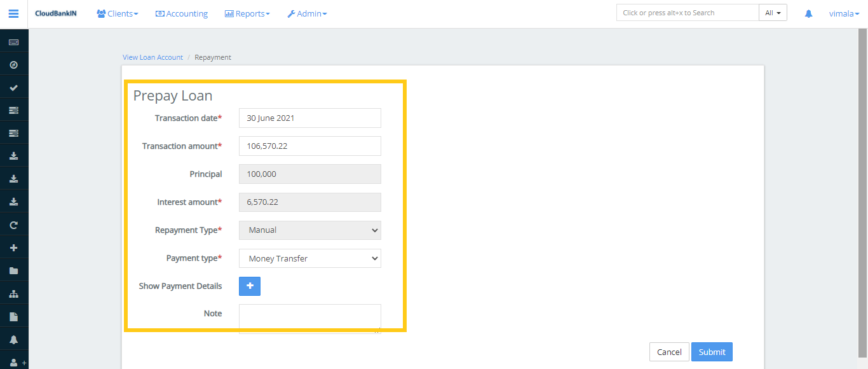Open the folder icon in the left sidebar
This screenshot has height=369, width=868.
click(14, 270)
